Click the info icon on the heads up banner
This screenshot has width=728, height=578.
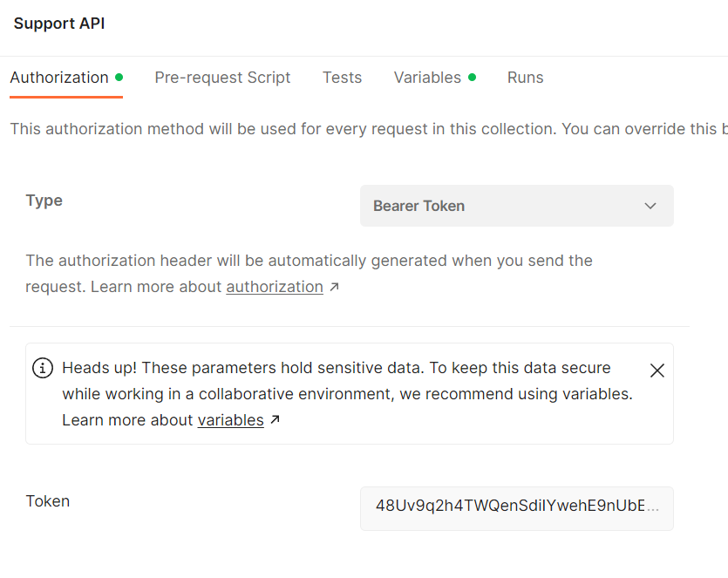[43, 368]
